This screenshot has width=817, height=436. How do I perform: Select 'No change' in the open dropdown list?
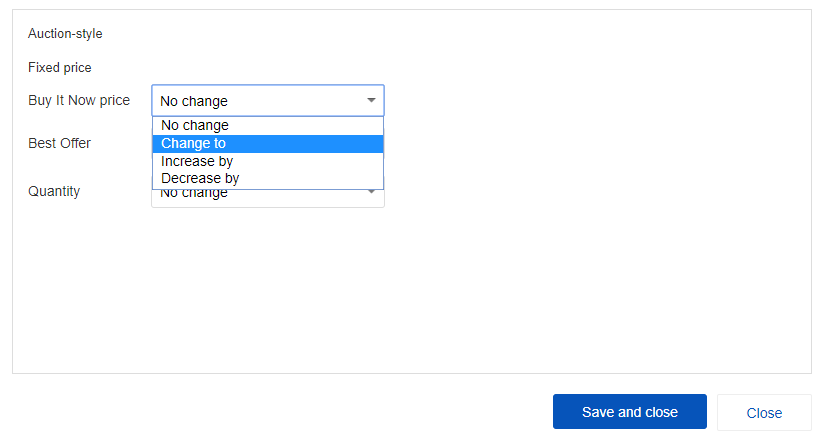click(195, 126)
